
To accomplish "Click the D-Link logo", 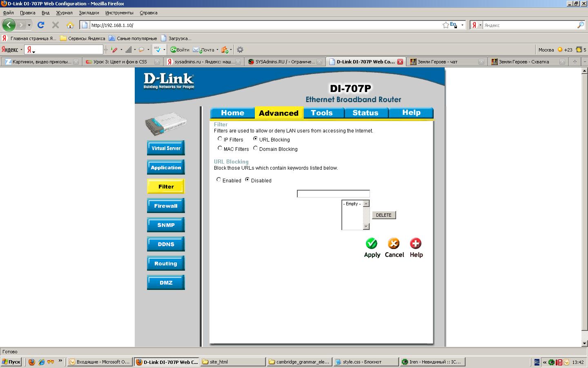I will pyautogui.click(x=169, y=80).
